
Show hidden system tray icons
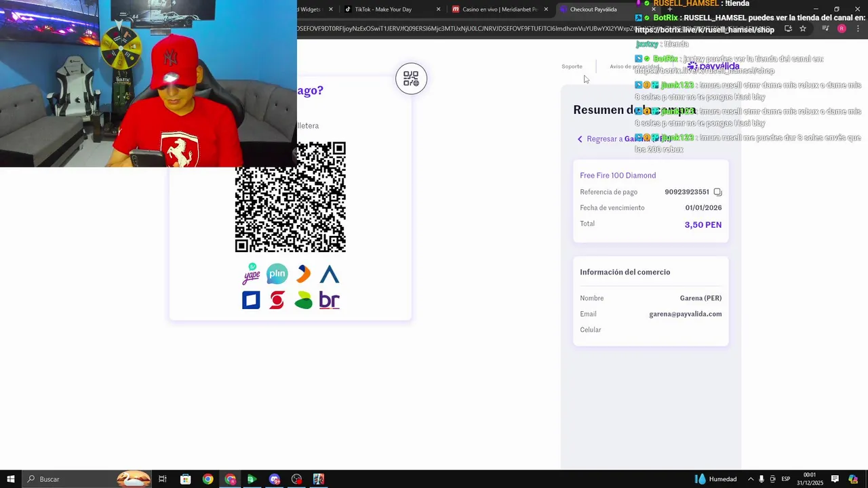[x=750, y=479]
